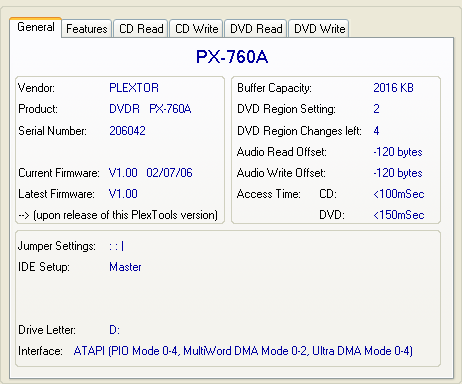Click the PlexTools version release note
The image size is (462, 384).
[x=118, y=215]
